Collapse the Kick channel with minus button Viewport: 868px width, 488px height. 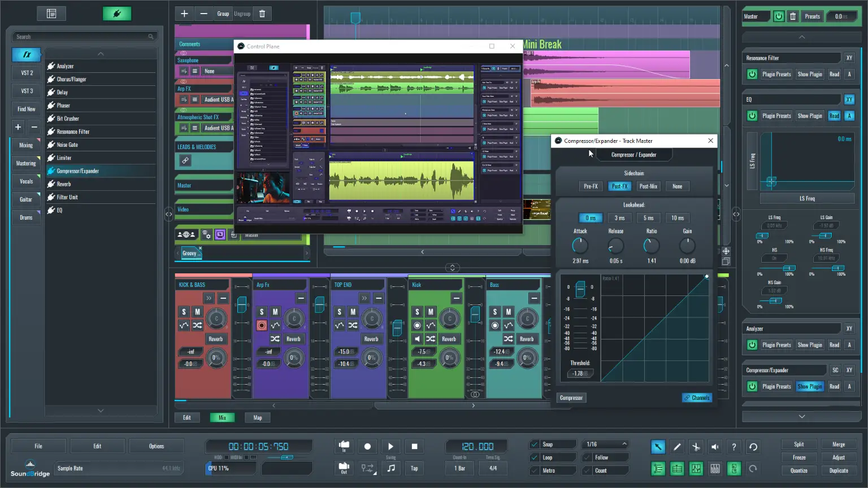(x=457, y=298)
